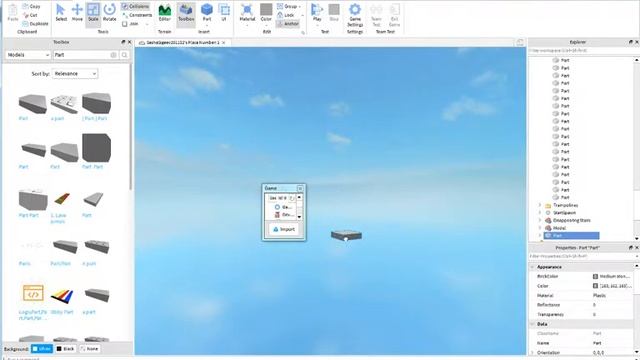The width and height of the screenshot is (640, 360).
Task: Set toolbox background to Black
Action: coord(65,349)
